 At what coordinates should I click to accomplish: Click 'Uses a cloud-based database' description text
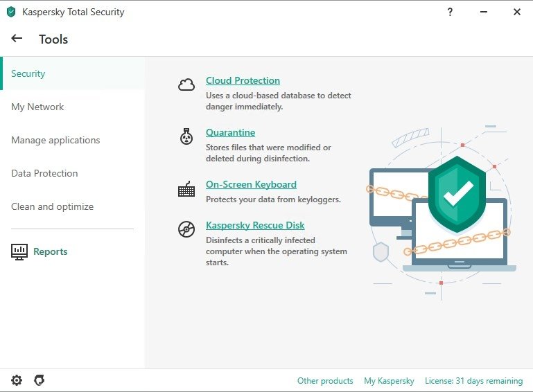pyautogui.click(x=279, y=101)
